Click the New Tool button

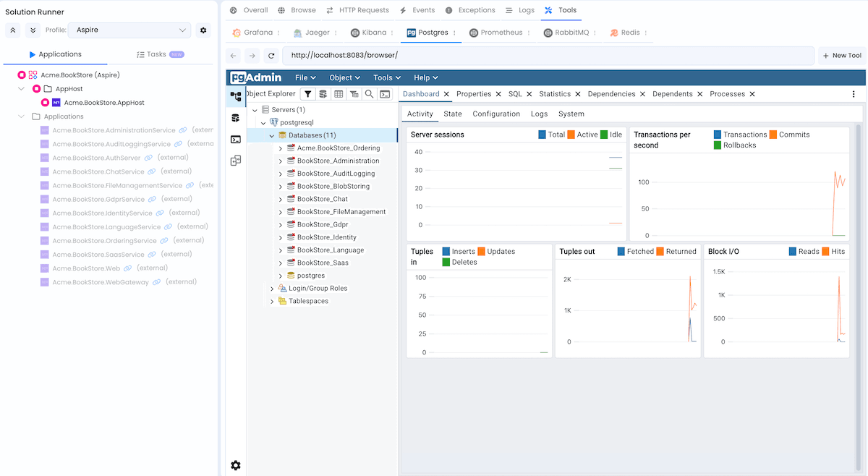pos(842,55)
